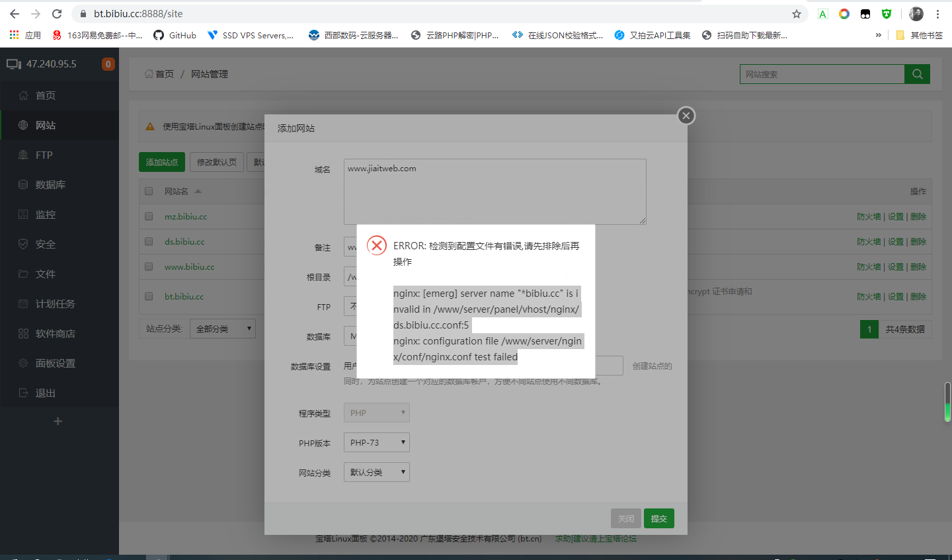The width and height of the screenshot is (952, 560).
Task: Open the 数据库 database section icon
Action: (x=24, y=184)
